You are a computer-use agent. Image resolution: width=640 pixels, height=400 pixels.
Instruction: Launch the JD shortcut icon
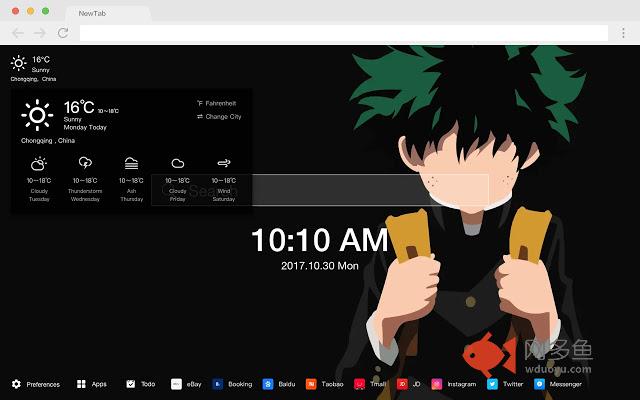pos(402,384)
